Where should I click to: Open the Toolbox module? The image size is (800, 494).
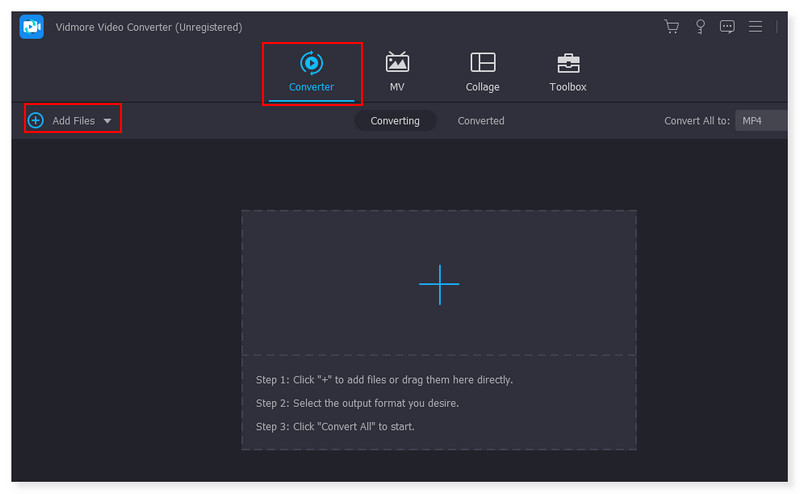click(x=568, y=71)
